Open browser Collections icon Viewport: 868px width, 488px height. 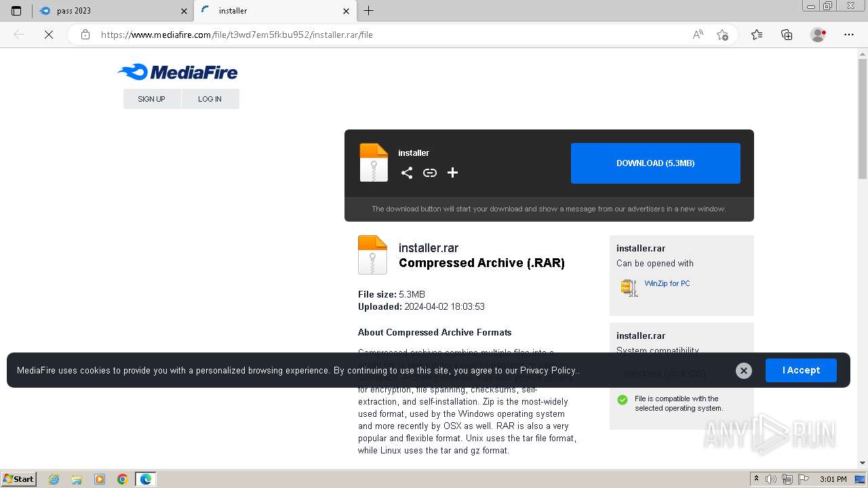click(787, 35)
